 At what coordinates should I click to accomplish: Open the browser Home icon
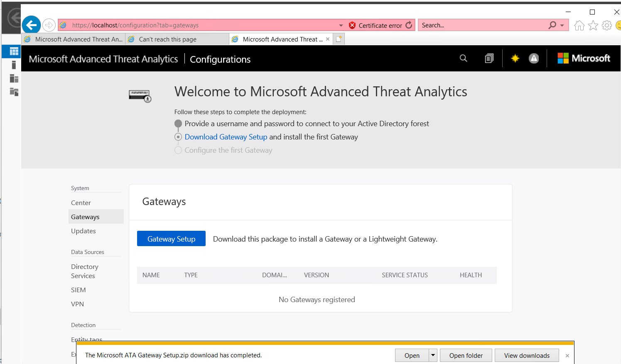click(579, 26)
